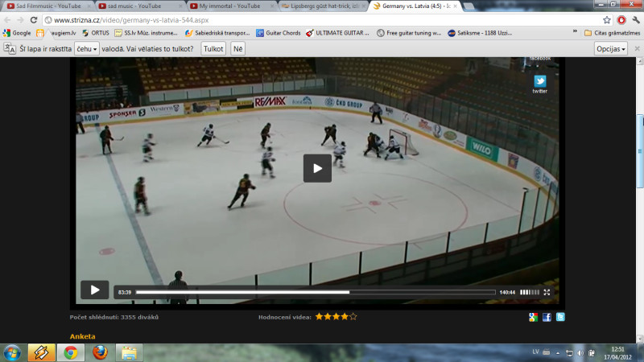The width and height of the screenshot is (644, 362).
Task: Close the Germany vs. Latvia tab
Action: tap(455, 6)
